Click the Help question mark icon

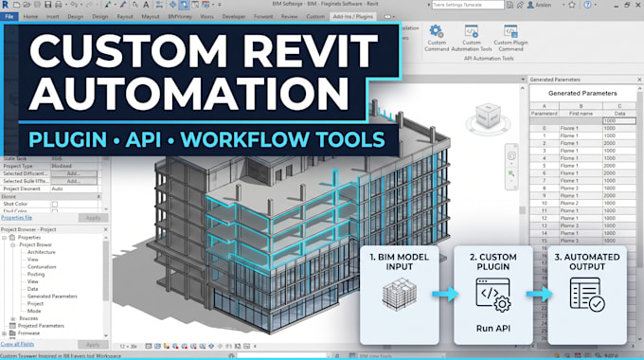588,5
